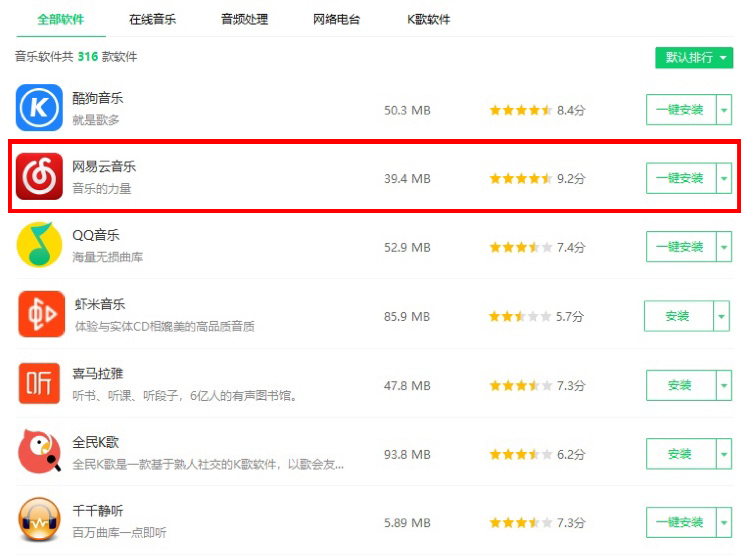Switch to the 音频处理 tab
Viewport: 750px width, 557px height.
pyautogui.click(x=244, y=20)
